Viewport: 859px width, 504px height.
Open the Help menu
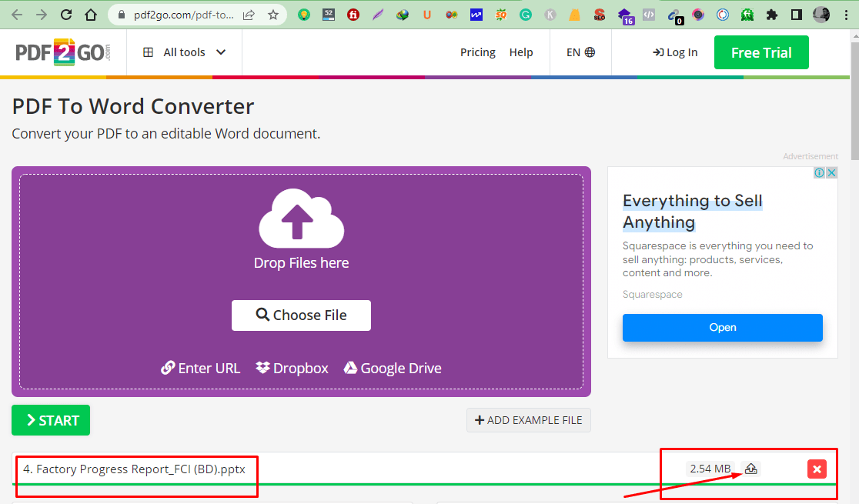click(521, 52)
